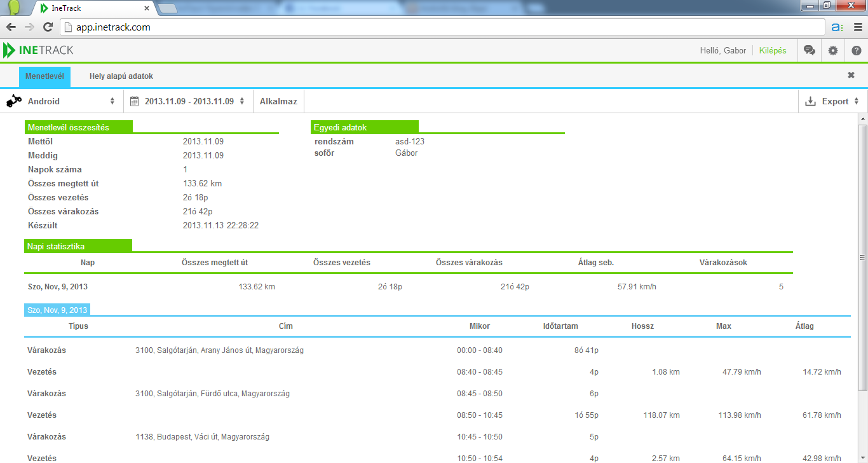Go back in the browser
This screenshot has height=463, width=868.
coord(11,27)
